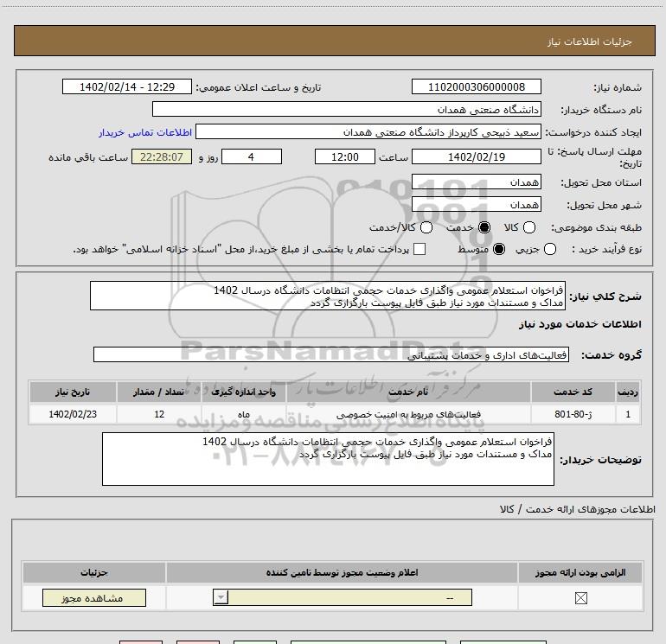Click the تاریخ نیاز column header

click(x=73, y=392)
